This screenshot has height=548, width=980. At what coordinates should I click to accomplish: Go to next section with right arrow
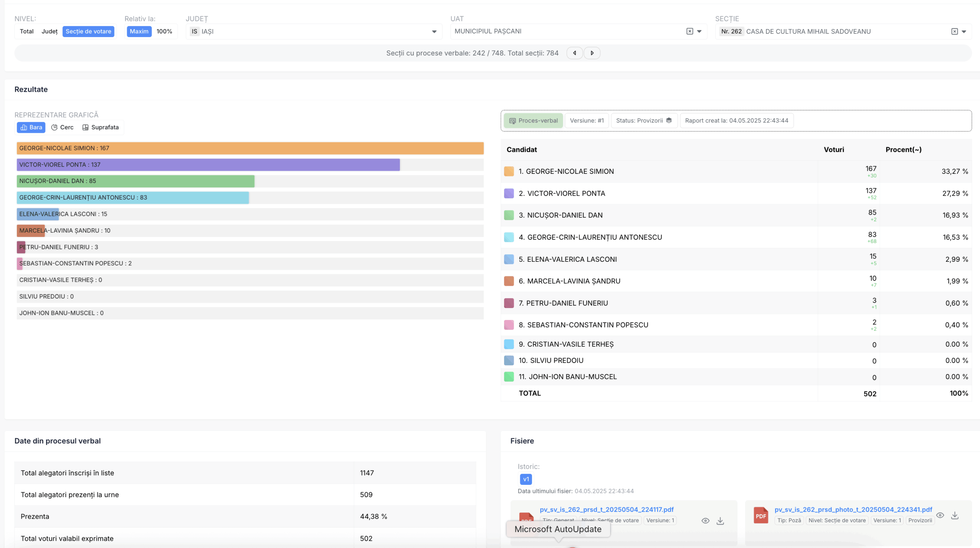click(x=592, y=53)
